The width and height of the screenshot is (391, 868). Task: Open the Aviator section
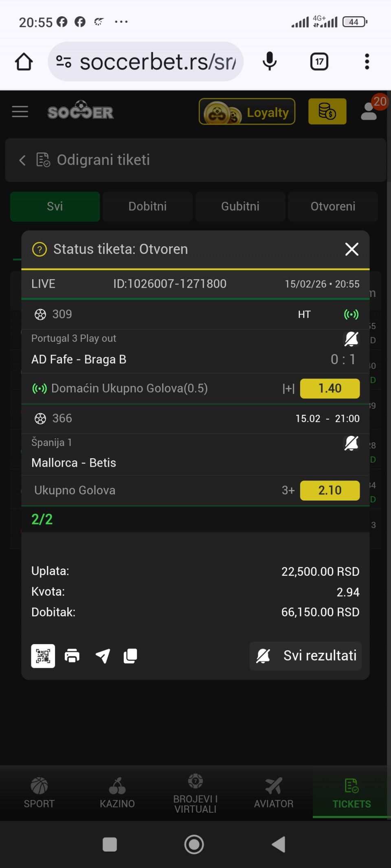point(274,792)
